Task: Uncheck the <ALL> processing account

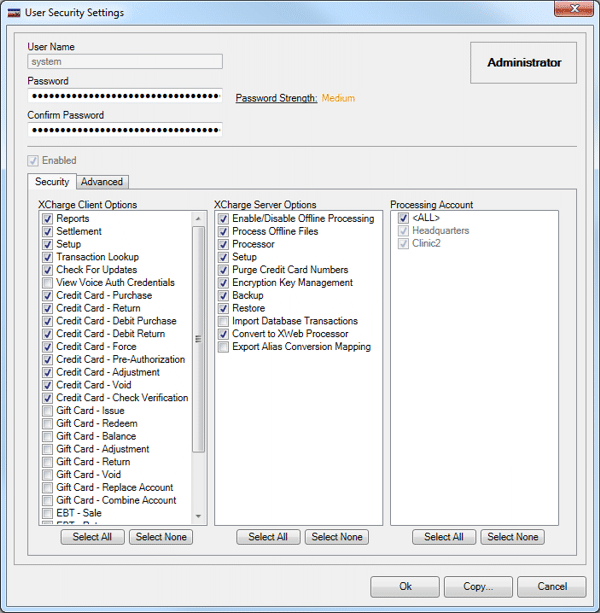Action: [402, 219]
